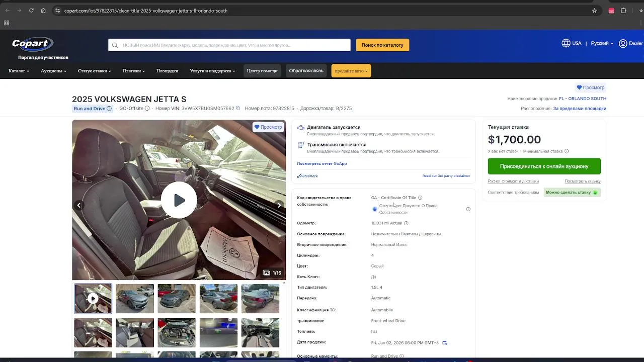Open the Посмотреть оценку link
The image size is (644, 362).
click(583, 181)
